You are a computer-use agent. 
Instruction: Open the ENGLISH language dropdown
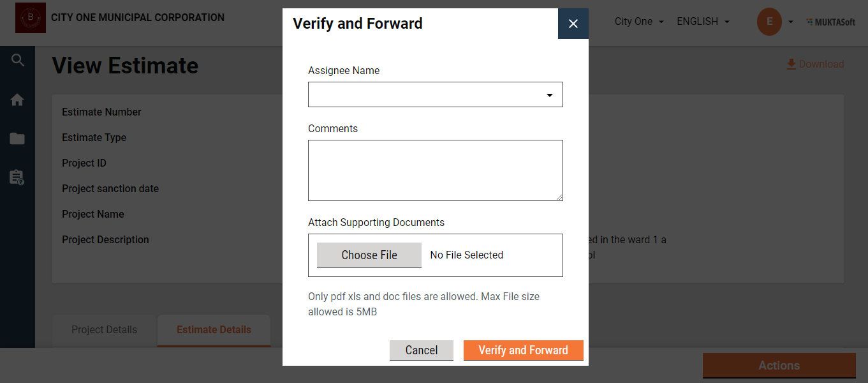pos(703,22)
